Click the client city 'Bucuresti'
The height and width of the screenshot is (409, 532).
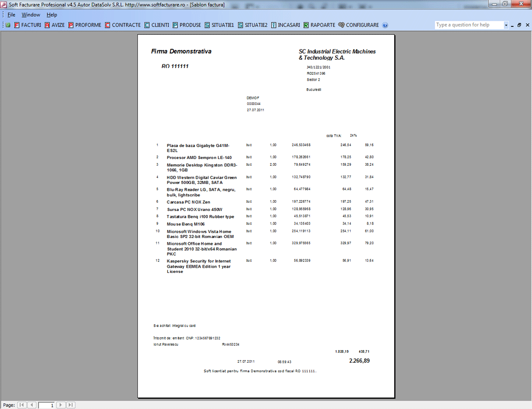click(x=314, y=89)
